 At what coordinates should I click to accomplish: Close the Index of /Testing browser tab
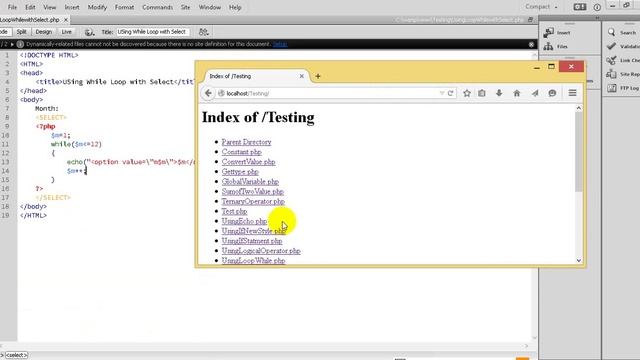(x=302, y=76)
